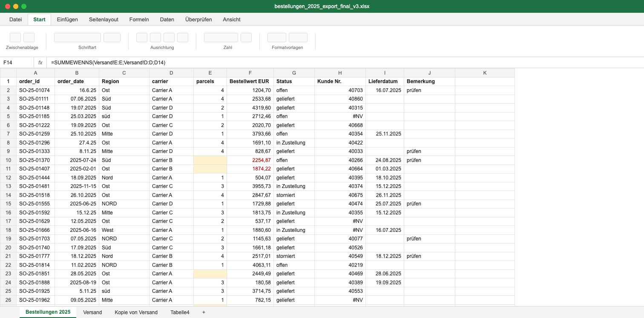Click the Kunde Nr. header cell
Image resolution: width=644 pixels, height=318 pixels.
(x=341, y=81)
